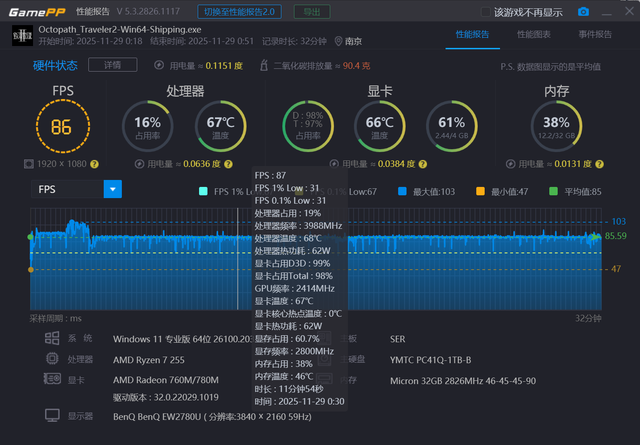The image size is (640, 445).
Task: Click the blue 最大值:103 legend swatch
Action: pos(402,191)
